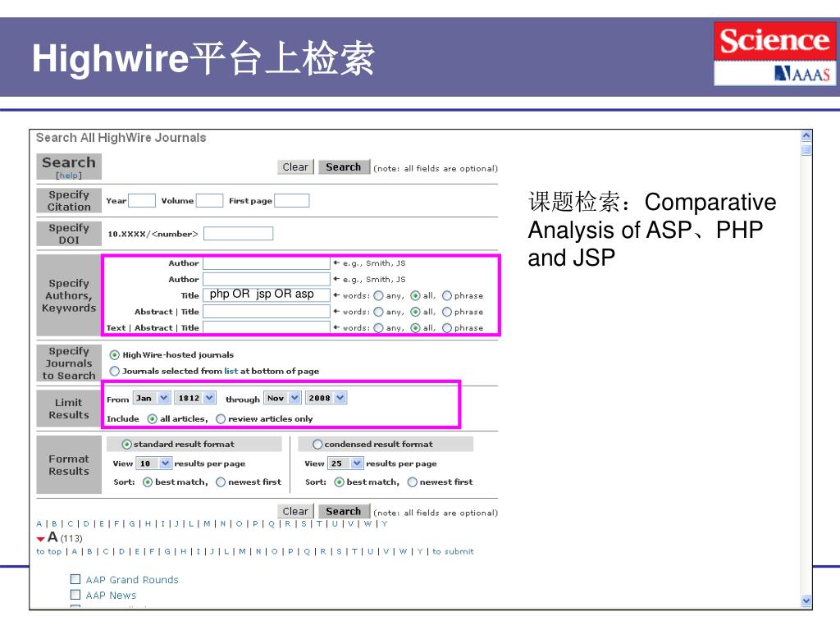The image size is (840, 630).
Task: Click the top Clear button
Action: (295, 167)
